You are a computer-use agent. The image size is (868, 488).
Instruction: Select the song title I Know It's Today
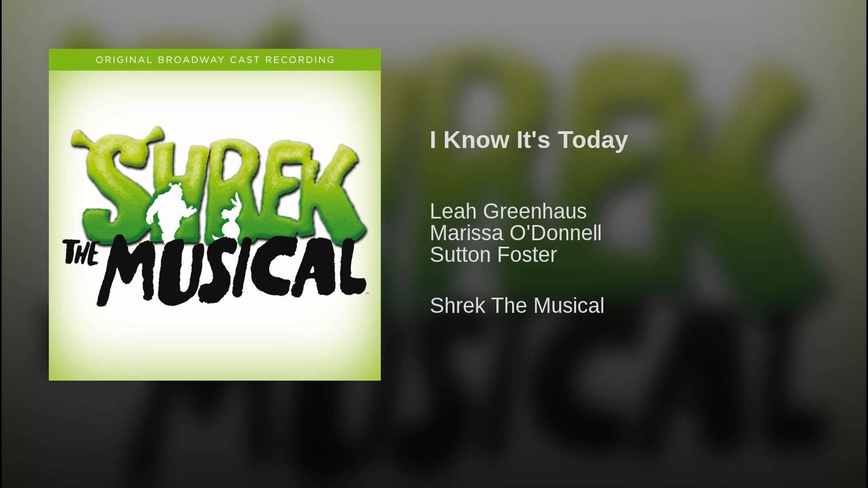click(x=529, y=140)
